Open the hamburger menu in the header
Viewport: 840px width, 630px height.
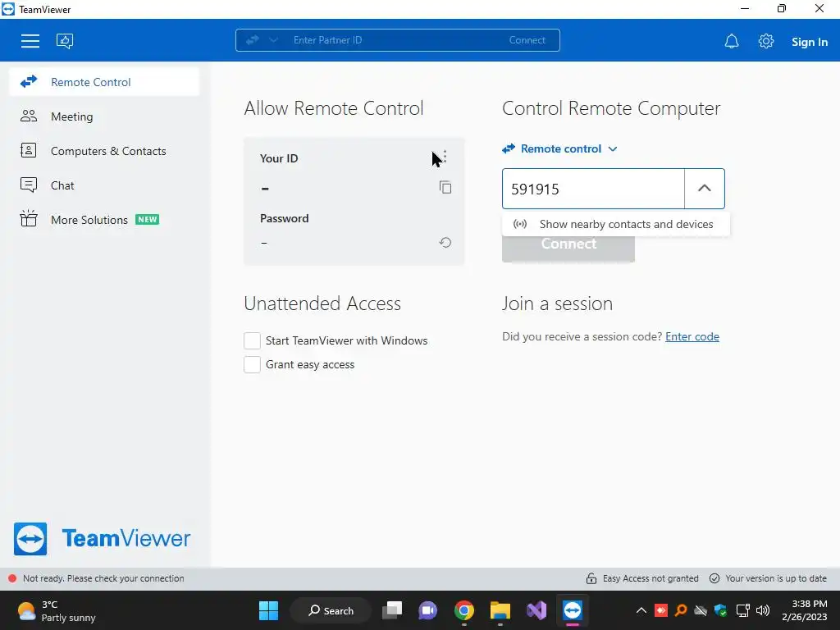[30, 41]
